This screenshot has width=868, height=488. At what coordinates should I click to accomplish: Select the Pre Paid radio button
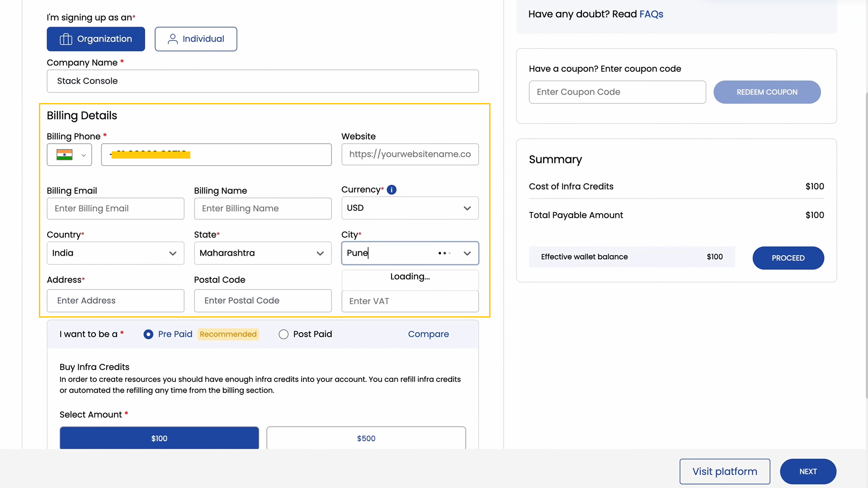pos(148,334)
